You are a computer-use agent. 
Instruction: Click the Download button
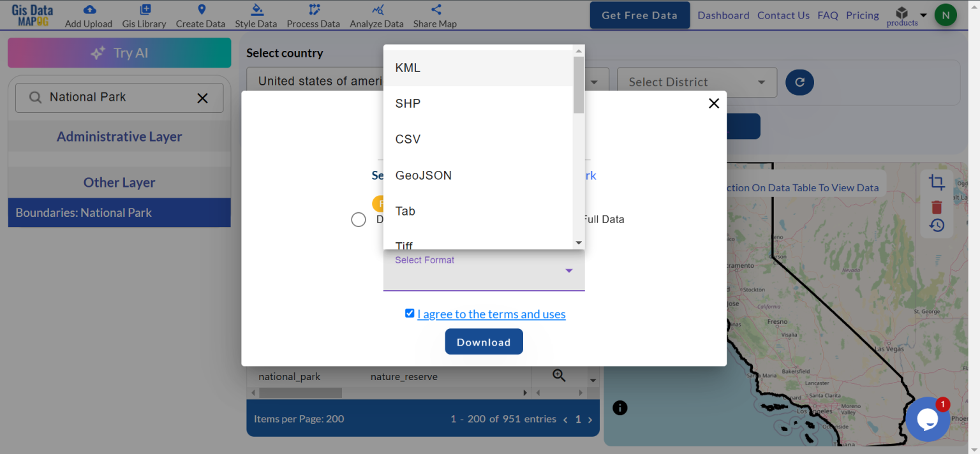pyautogui.click(x=484, y=341)
